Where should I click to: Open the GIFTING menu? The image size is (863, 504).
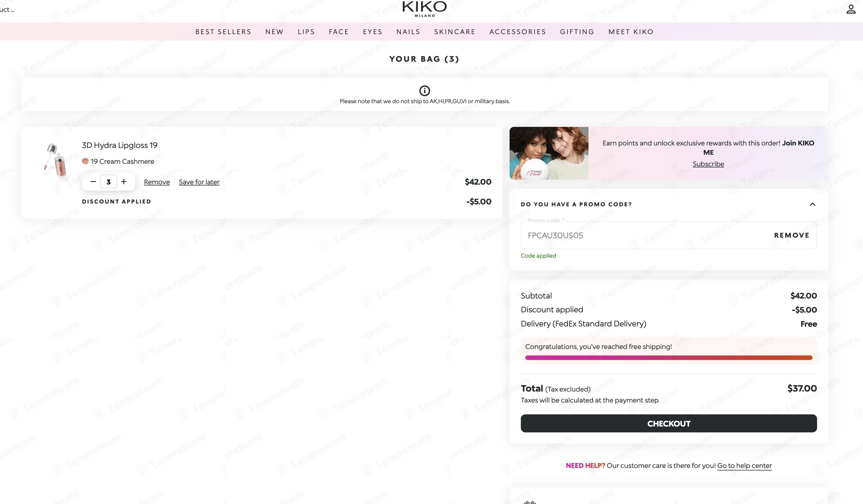coord(577,32)
